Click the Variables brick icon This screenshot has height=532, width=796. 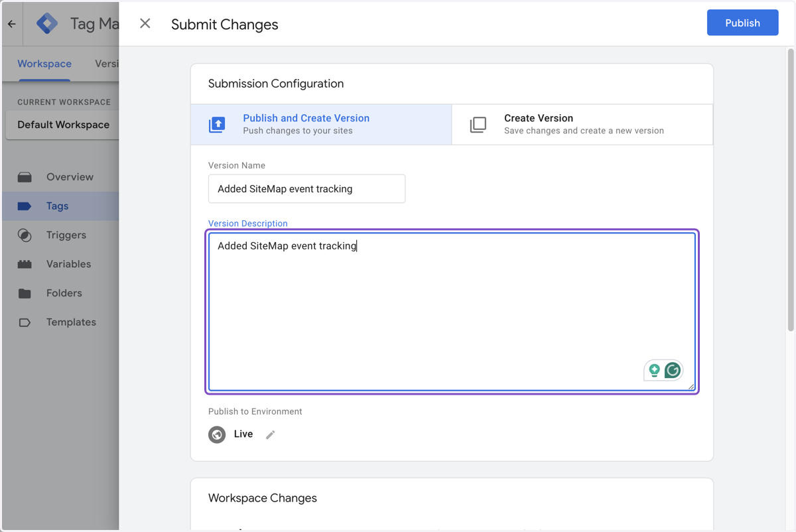(25, 264)
